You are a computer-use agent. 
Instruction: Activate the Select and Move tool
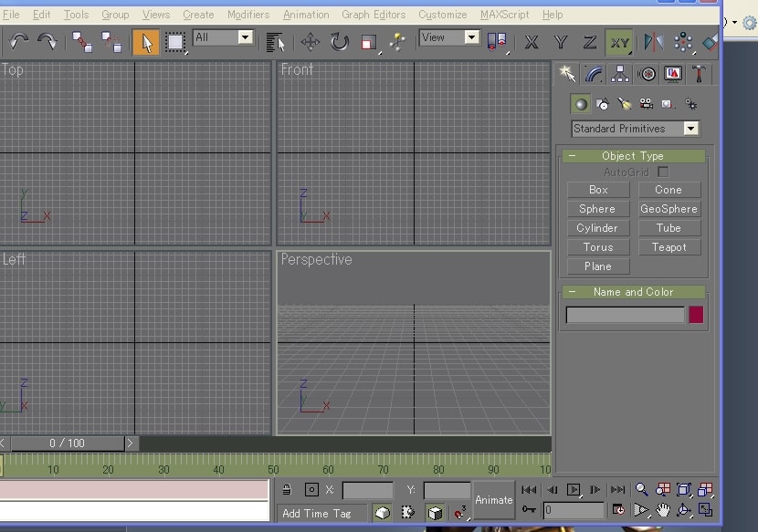point(310,42)
